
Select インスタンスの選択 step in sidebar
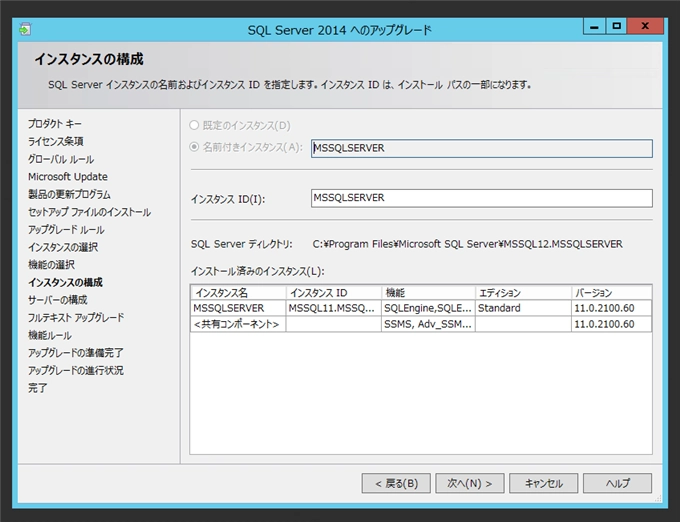(x=63, y=247)
